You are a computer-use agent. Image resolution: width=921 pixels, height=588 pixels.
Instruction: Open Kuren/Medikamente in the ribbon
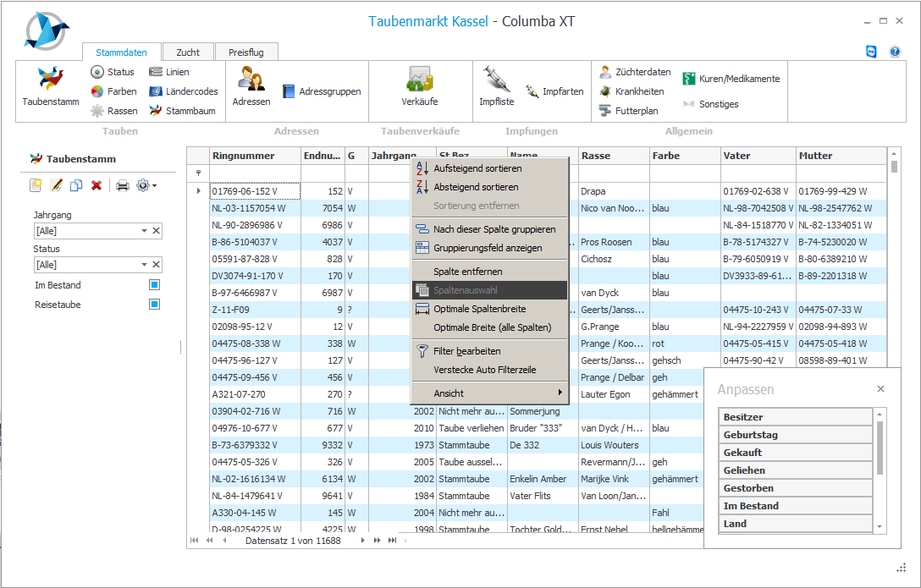point(688,79)
